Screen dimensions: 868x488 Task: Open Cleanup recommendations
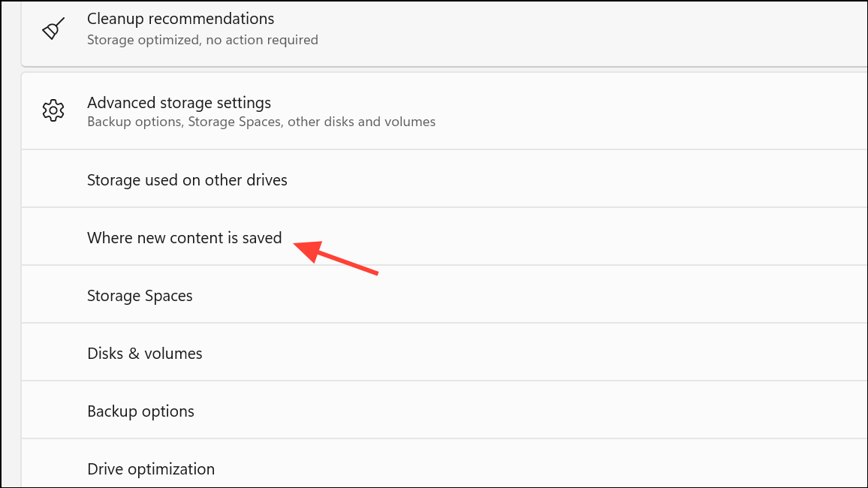pos(445,34)
